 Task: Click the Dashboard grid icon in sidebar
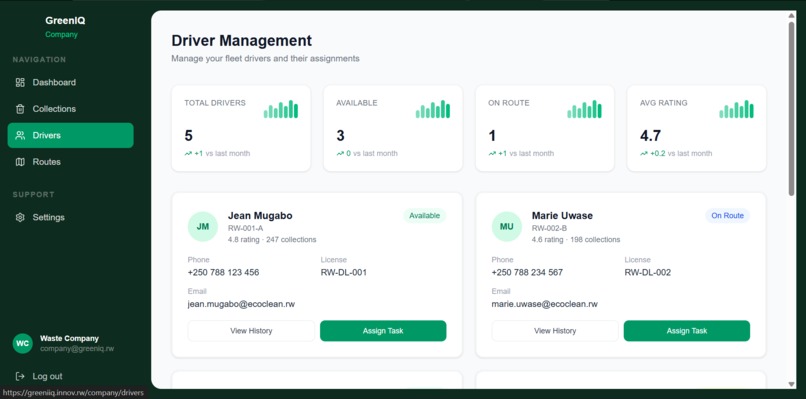20,82
